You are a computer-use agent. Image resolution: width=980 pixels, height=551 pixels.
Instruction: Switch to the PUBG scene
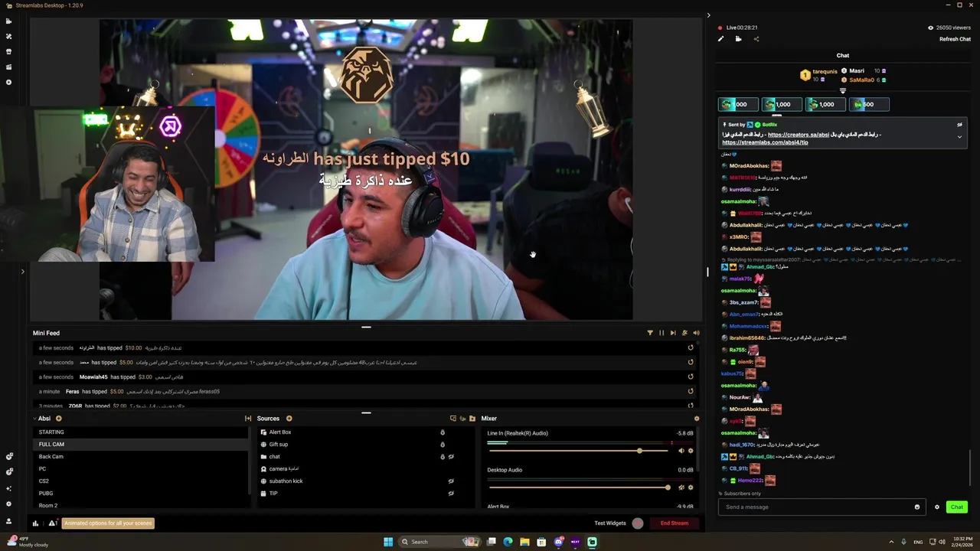[142, 494]
